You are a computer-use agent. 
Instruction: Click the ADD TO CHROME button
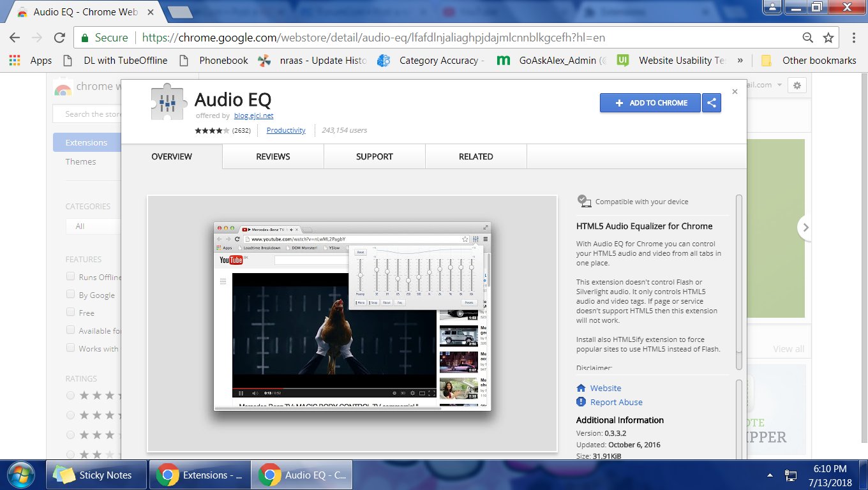(x=650, y=103)
